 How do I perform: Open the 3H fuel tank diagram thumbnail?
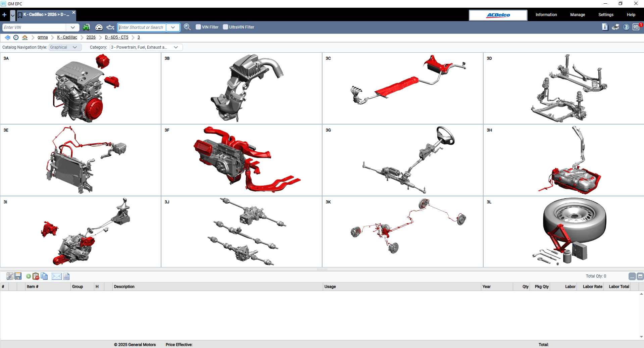pos(563,160)
